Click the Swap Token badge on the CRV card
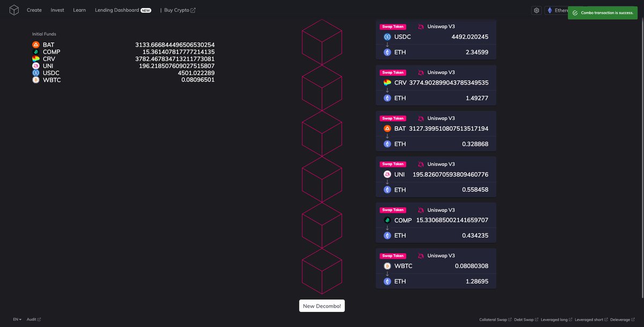Image resolution: width=644 pixels, height=327 pixels. pyautogui.click(x=393, y=72)
